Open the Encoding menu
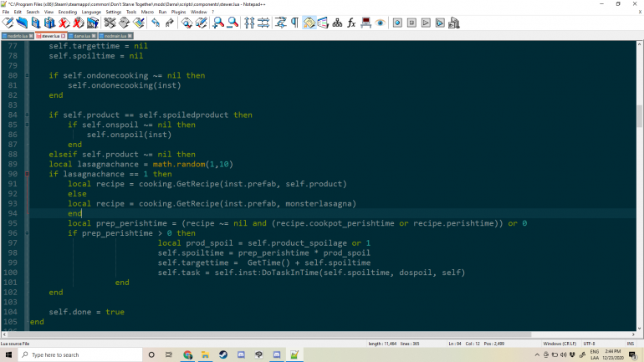This screenshot has width=644, height=362. pyautogui.click(x=69, y=13)
